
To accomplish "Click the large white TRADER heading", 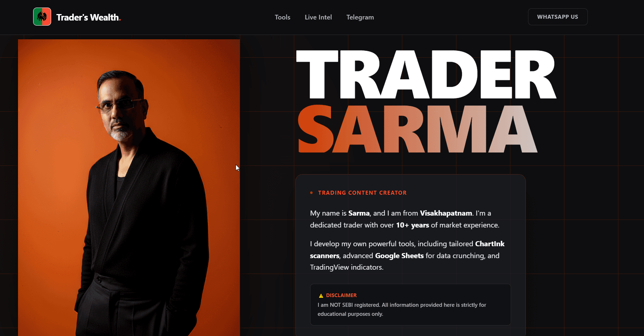I will (426, 75).
